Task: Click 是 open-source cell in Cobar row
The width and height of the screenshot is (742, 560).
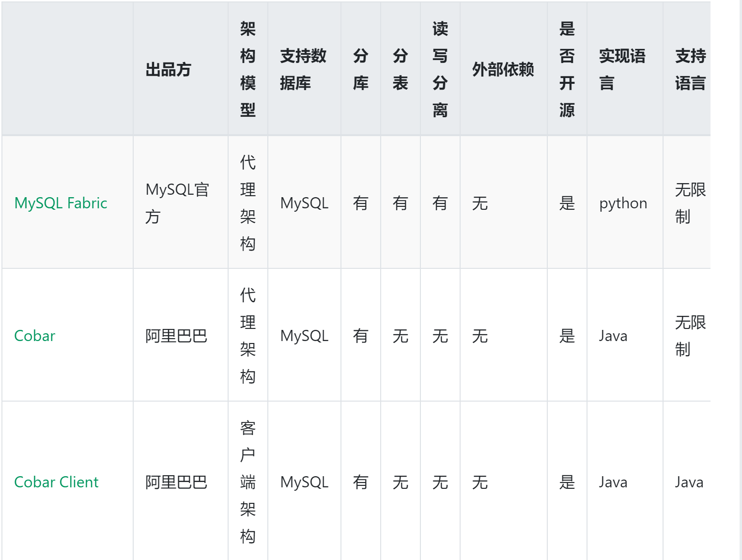Action: pos(567,336)
